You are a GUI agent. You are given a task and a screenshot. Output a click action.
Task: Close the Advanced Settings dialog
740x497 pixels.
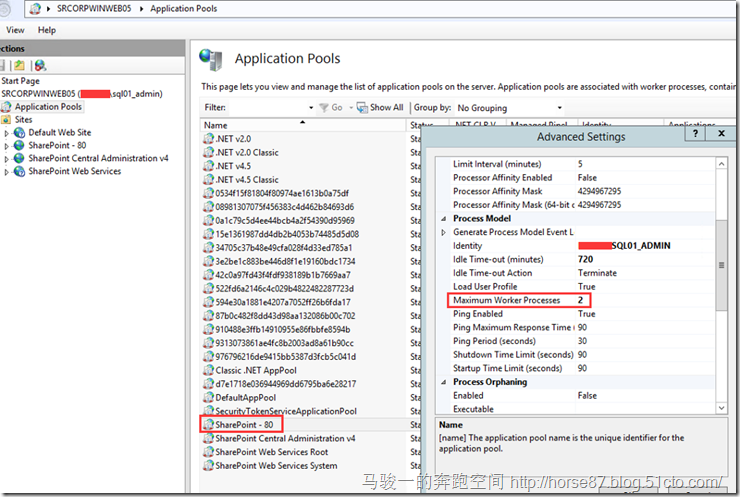coord(721,134)
